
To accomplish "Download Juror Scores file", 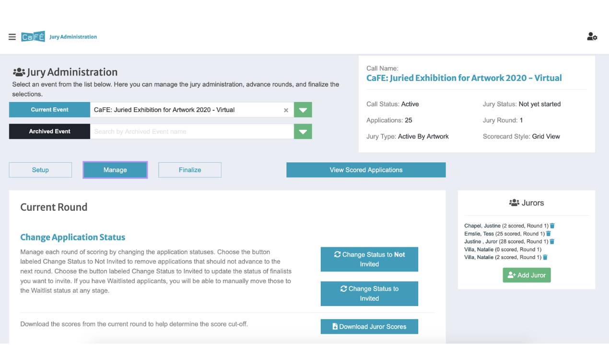I will click(369, 327).
